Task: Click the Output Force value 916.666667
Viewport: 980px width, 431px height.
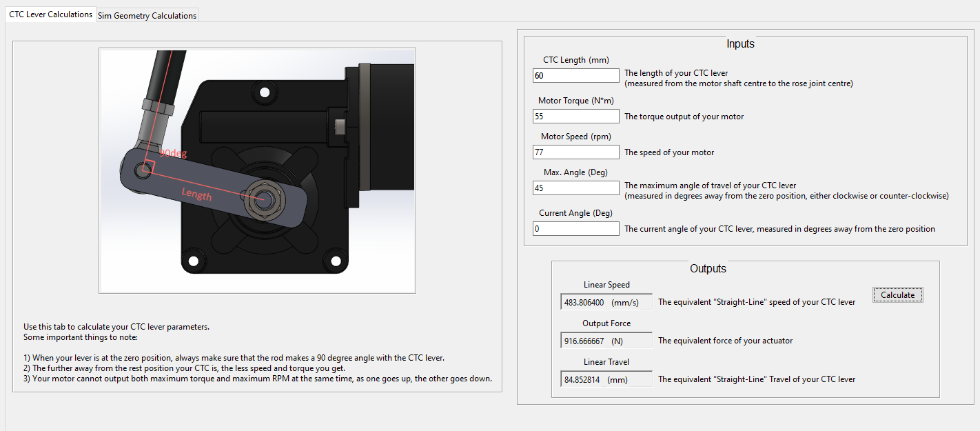Action: 606,341
